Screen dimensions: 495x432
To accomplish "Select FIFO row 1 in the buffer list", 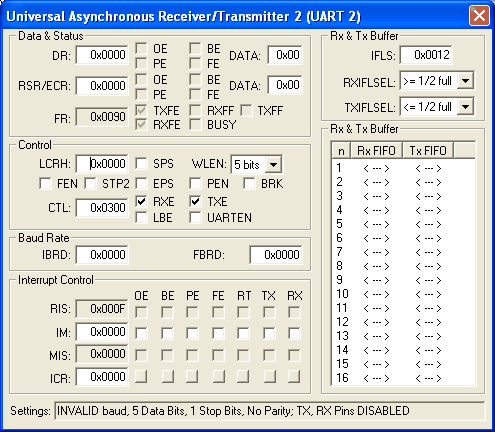I will click(x=403, y=168).
